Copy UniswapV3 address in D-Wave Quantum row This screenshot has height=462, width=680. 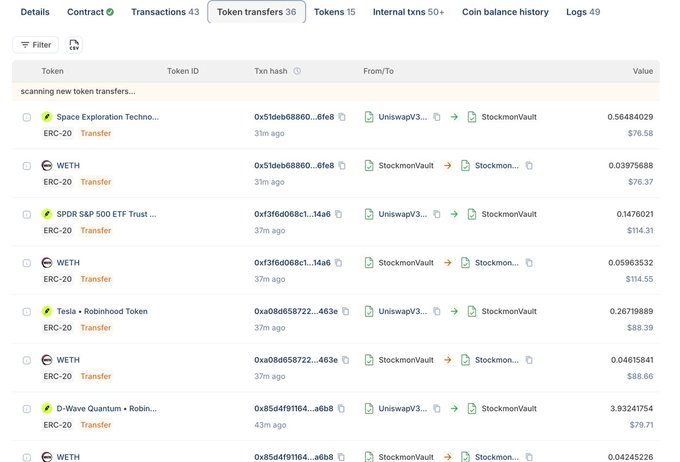coord(437,408)
